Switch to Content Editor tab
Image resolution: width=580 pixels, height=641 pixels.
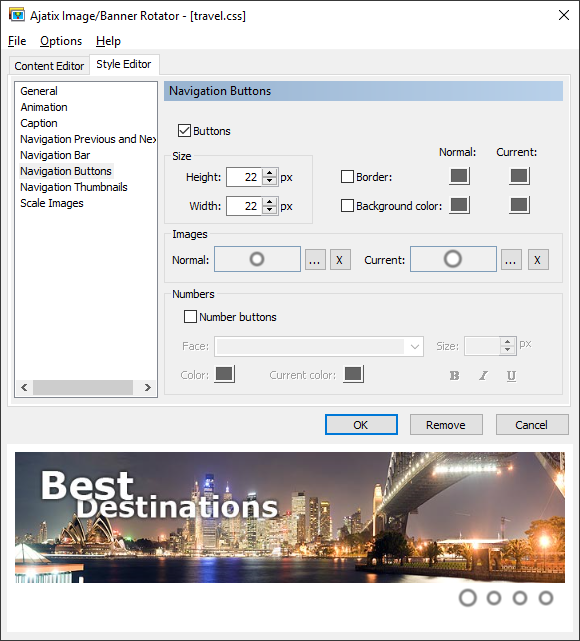coord(49,66)
